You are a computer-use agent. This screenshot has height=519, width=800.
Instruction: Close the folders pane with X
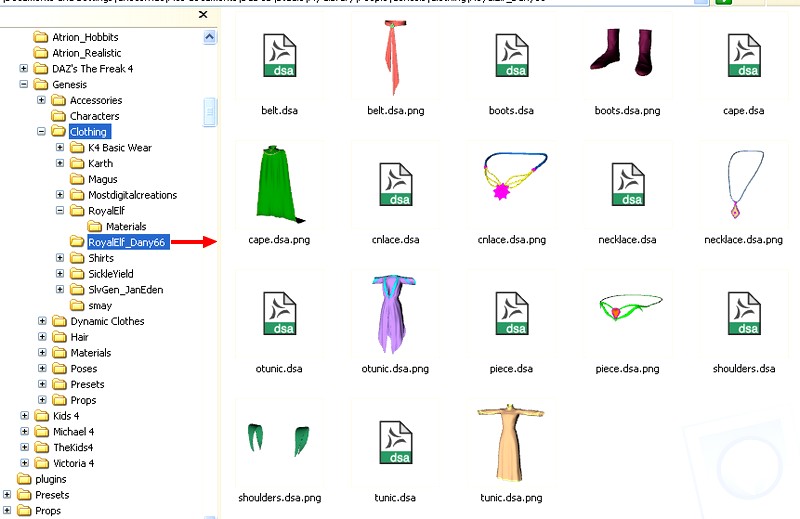(203, 14)
